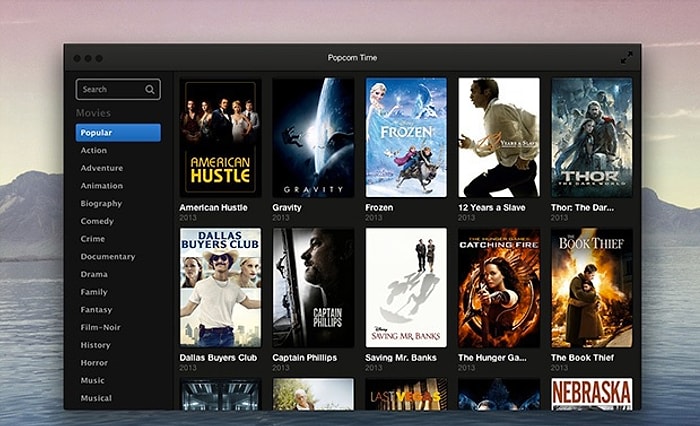Browse the Fantasy genre

[96, 309]
